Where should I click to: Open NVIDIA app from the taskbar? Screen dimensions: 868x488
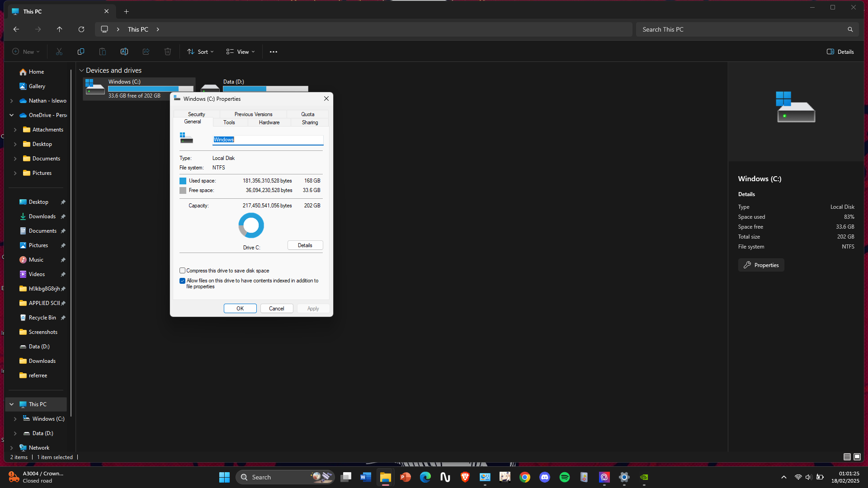[644, 477]
